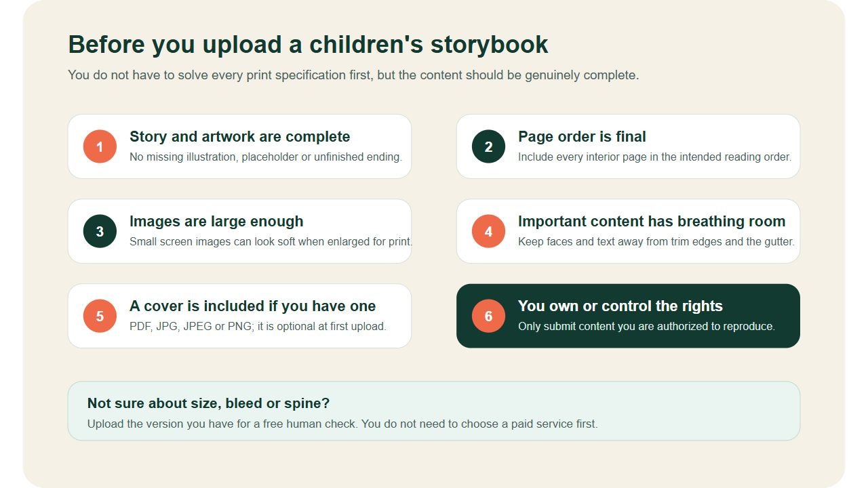
Task: Click the orange number 1 badge
Action: 100,146
